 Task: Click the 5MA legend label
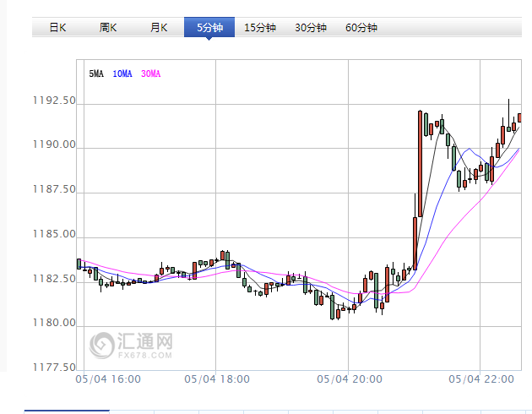[x=96, y=74]
